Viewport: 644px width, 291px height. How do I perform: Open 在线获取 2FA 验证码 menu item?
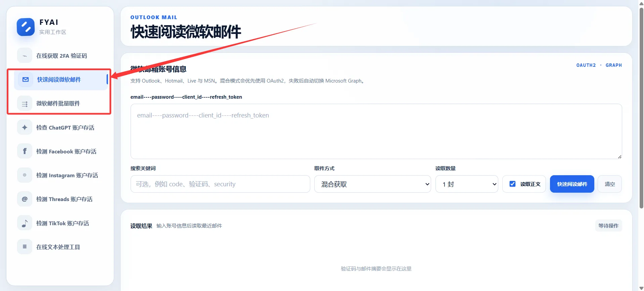point(61,56)
